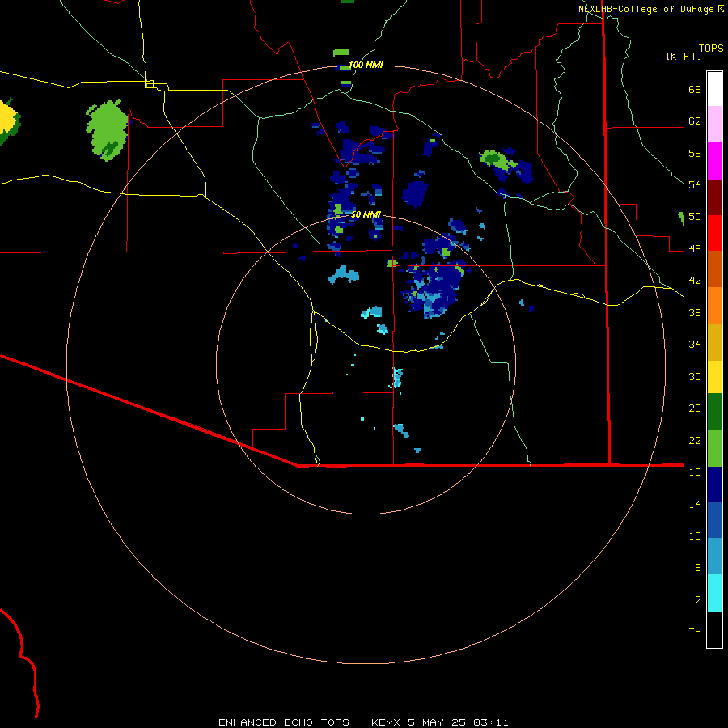Image resolution: width=728 pixels, height=728 pixels.
Task: Click the magenta legend swatch
Action: pos(714,161)
